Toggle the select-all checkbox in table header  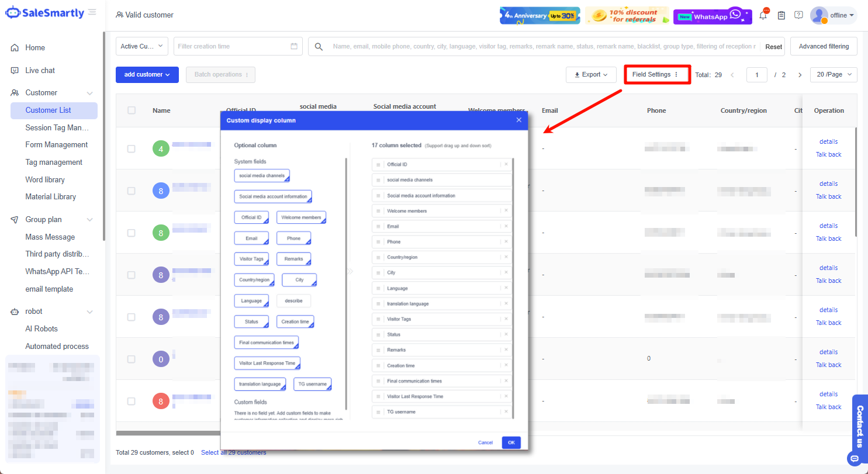(x=132, y=110)
